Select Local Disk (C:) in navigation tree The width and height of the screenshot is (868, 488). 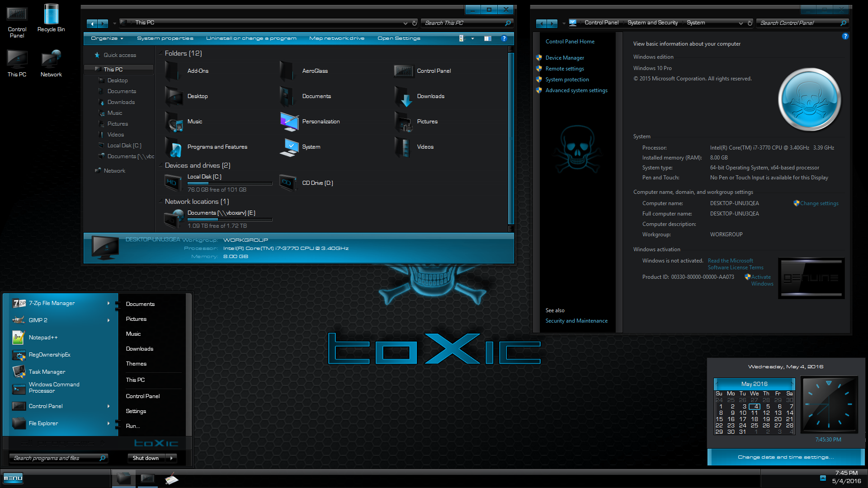[x=124, y=145]
